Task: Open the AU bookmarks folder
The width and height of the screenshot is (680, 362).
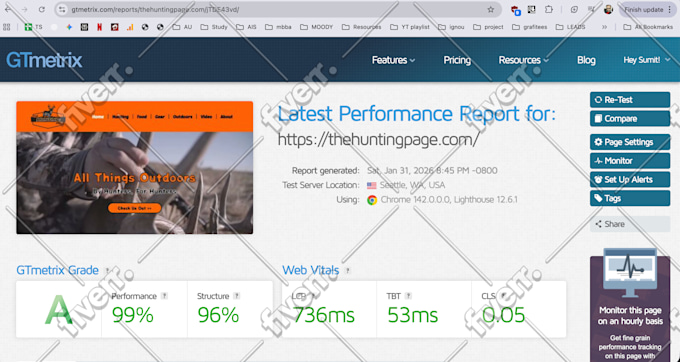Action: 182,27
